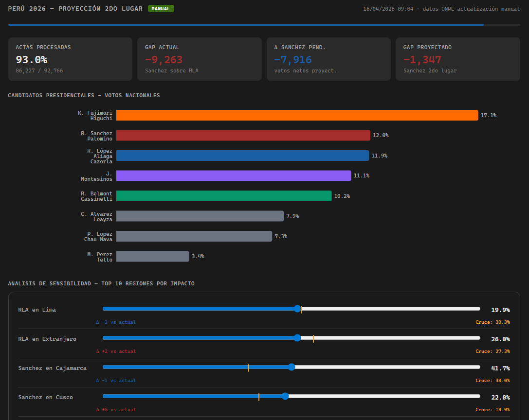Click 'CANDIDATOS PRESIDENCIALES – VOTOS NACIONALES' heading
Viewport: 529px width, 420px height.
pos(84,95)
